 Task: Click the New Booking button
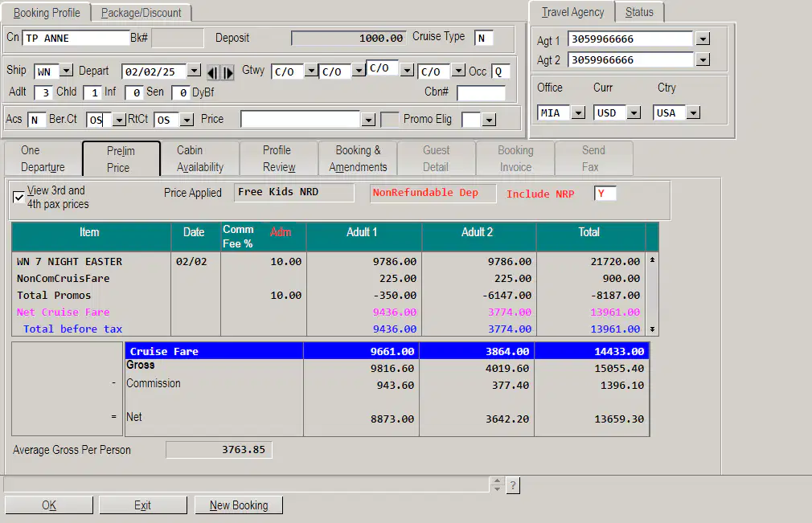point(239,505)
